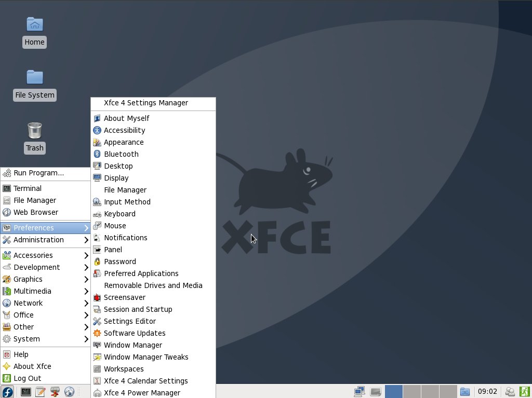
Task: Click the Display monitor icon
Action: [97, 178]
